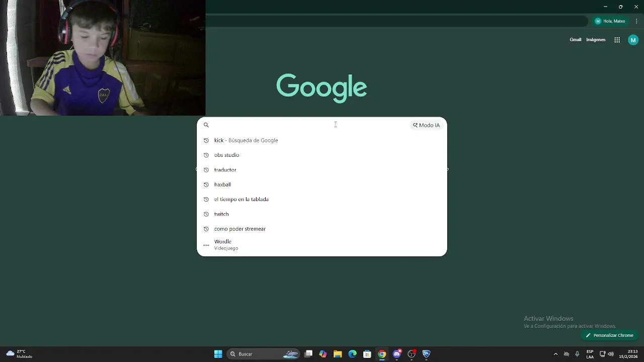Open OBS Studio from the taskbar
The width and height of the screenshot is (644, 362).
pos(412,354)
